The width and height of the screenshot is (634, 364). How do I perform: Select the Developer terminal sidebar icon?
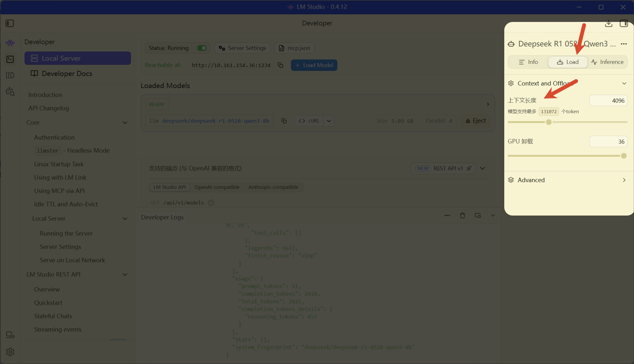(x=10, y=59)
